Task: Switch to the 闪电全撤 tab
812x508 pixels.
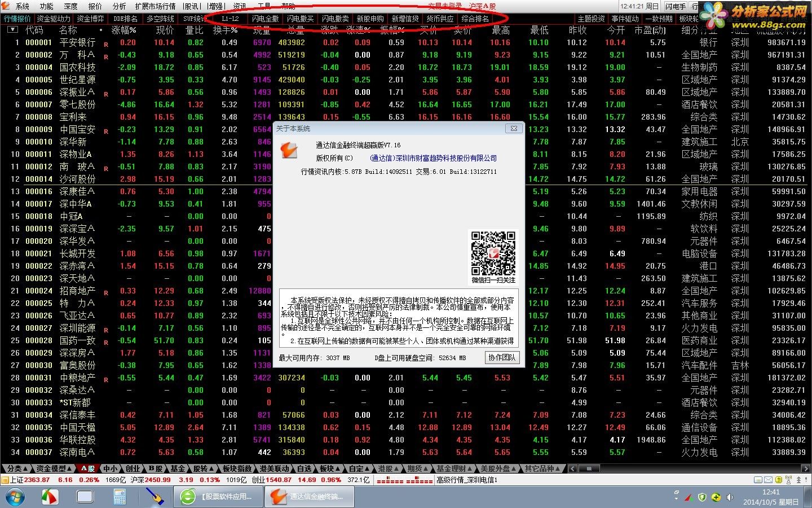Action: [265, 19]
